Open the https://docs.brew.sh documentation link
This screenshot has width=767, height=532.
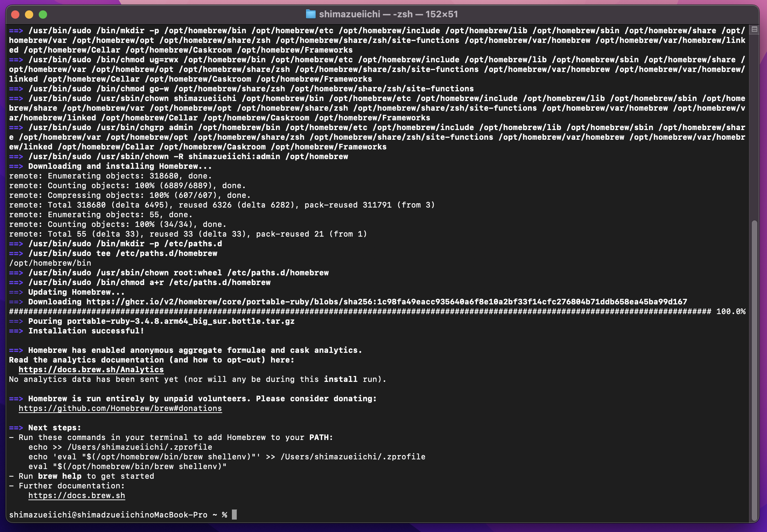point(76,495)
